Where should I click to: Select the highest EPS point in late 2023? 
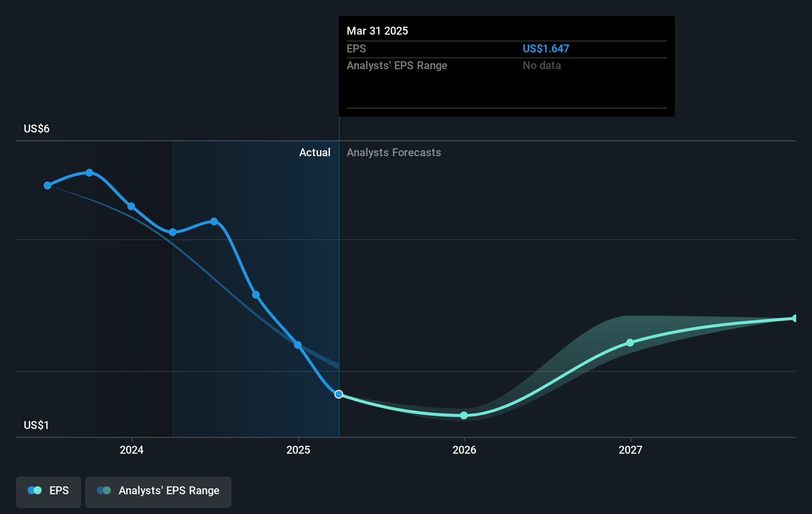90,173
